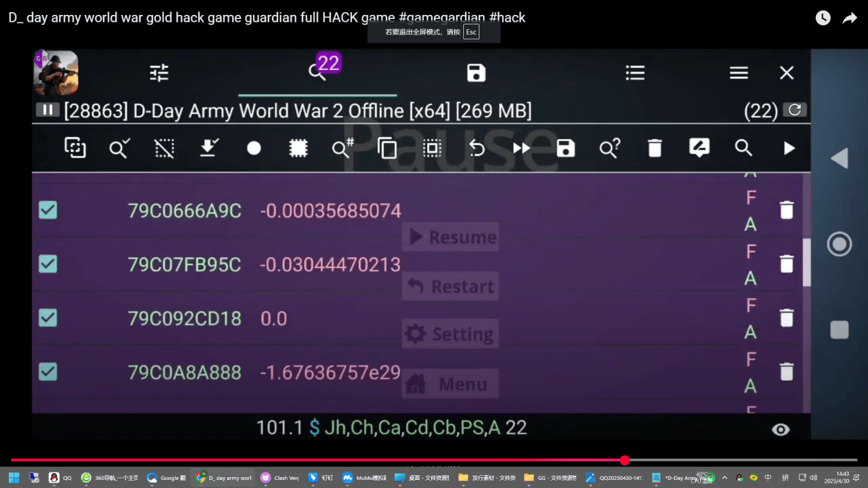
Task: Click the address text 79C07FB95C
Action: point(184,264)
